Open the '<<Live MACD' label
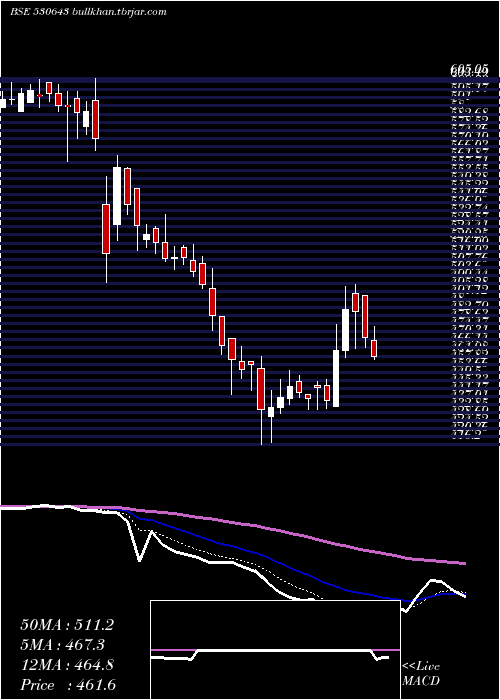The image size is (500, 700). 421,674
